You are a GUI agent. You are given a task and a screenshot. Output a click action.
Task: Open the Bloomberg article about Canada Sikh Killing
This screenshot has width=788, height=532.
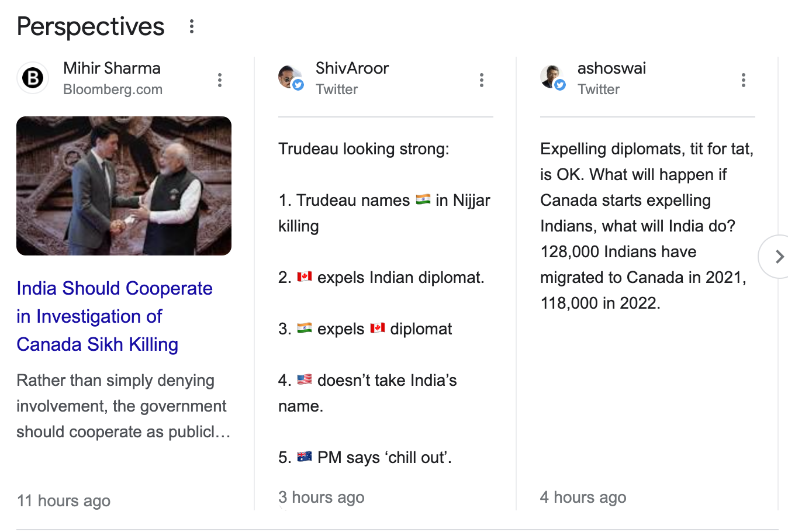pos(115,316)
